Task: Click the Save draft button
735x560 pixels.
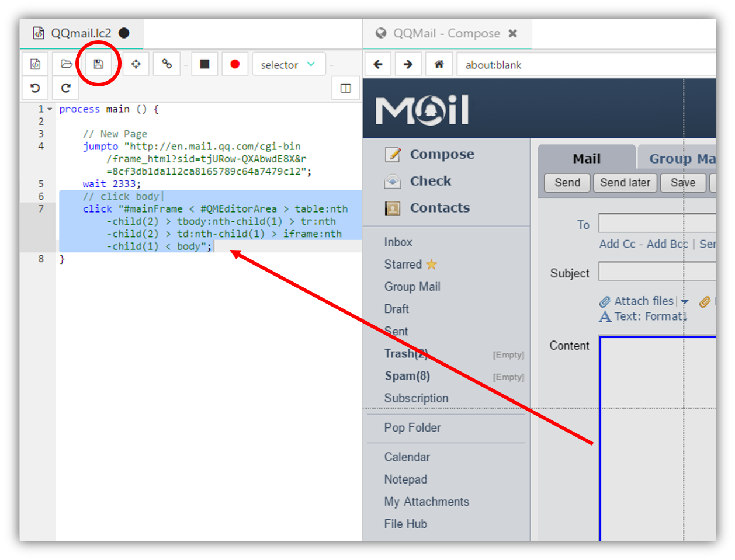Action: click(683, 183)
